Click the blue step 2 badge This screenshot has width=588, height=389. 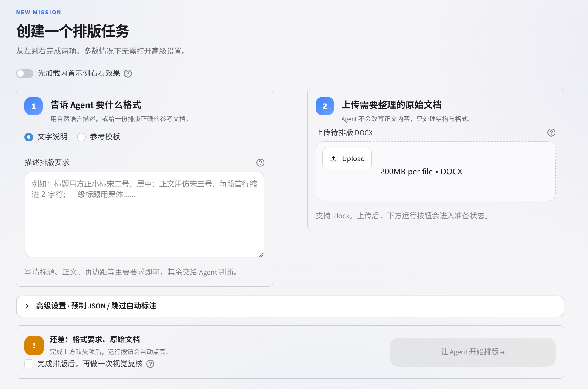325,106
